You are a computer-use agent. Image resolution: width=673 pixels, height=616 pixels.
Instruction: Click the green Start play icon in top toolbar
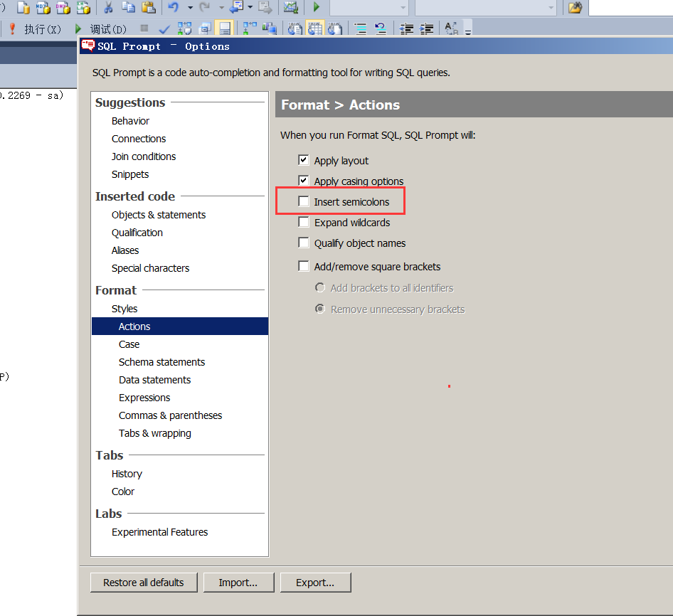[x=317, y=7]
